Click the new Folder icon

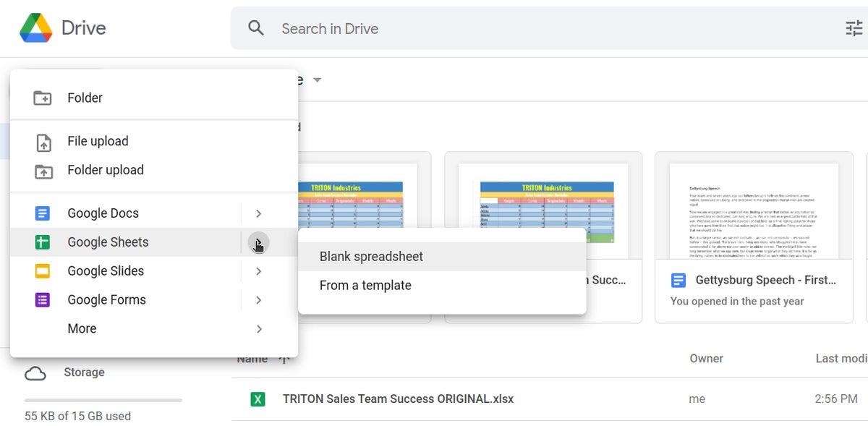pos(43,98)
